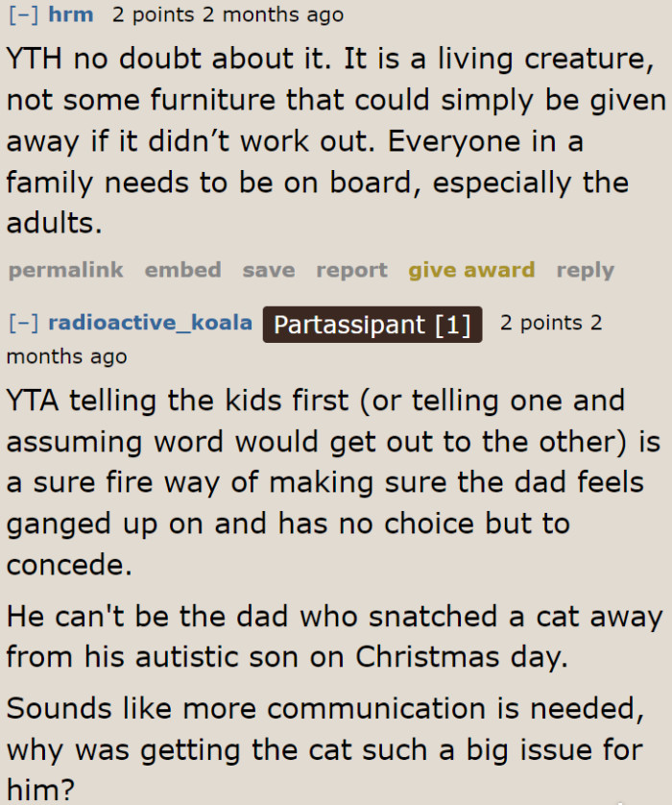The width and height of the screenshot is (672, 805).
Task: Report the hrm comment
Action: 351,270
